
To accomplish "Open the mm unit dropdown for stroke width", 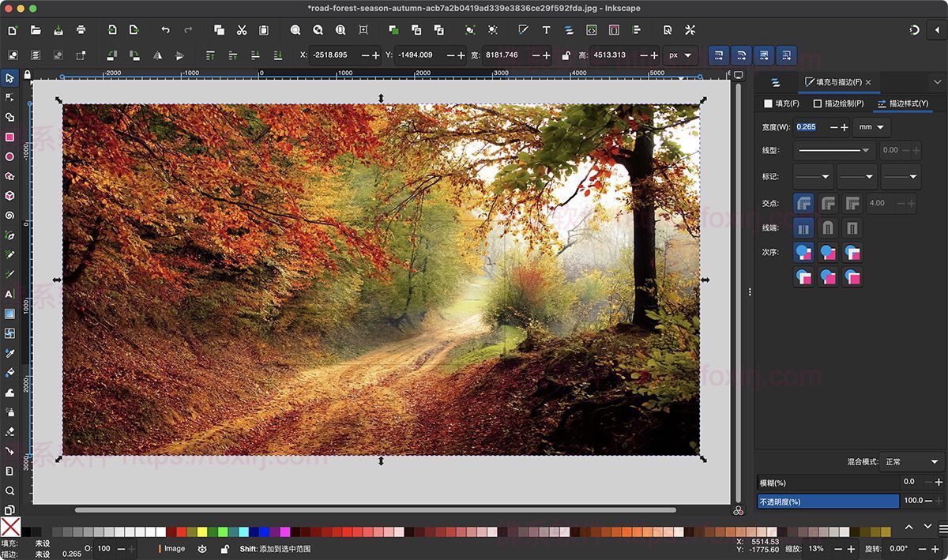I will [873, 127].
